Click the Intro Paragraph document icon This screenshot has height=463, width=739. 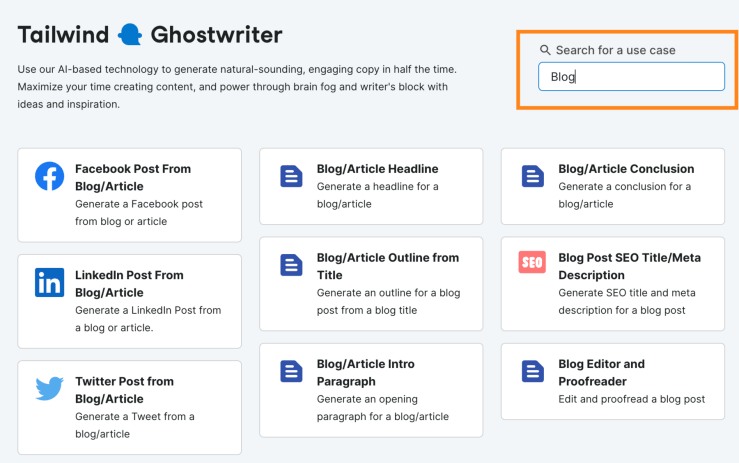pyautogui.click(x=291, y=371)
